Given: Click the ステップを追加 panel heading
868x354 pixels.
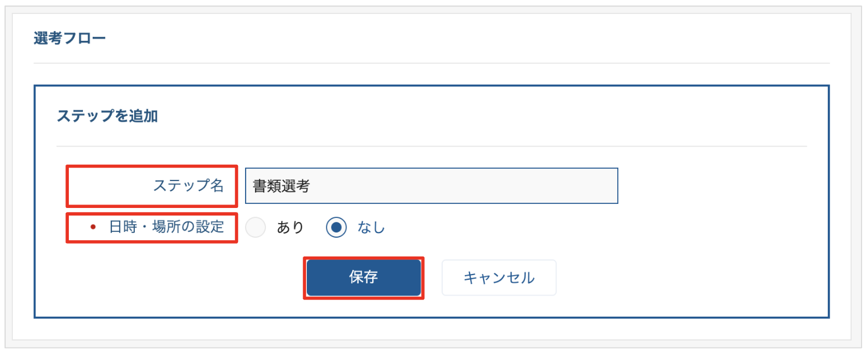Looking at the screenshot, I should pos(107,116).
